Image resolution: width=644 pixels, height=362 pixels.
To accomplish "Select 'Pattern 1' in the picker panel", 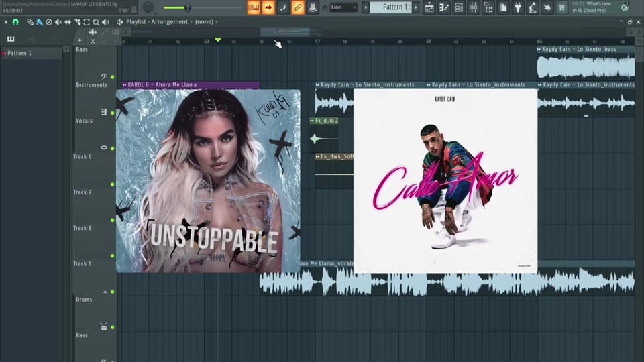I will pyautogui.click(x=32, y=53).
